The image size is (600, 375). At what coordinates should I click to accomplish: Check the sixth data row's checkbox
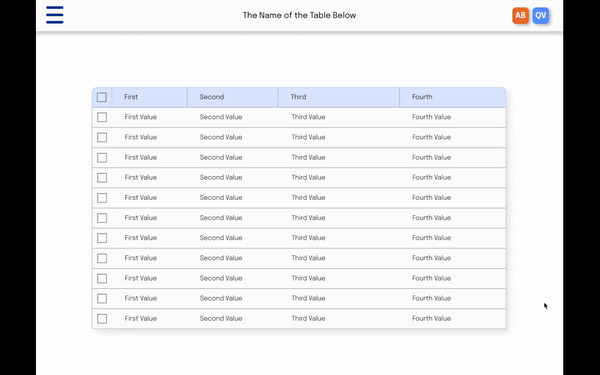(x=102, y=218)
